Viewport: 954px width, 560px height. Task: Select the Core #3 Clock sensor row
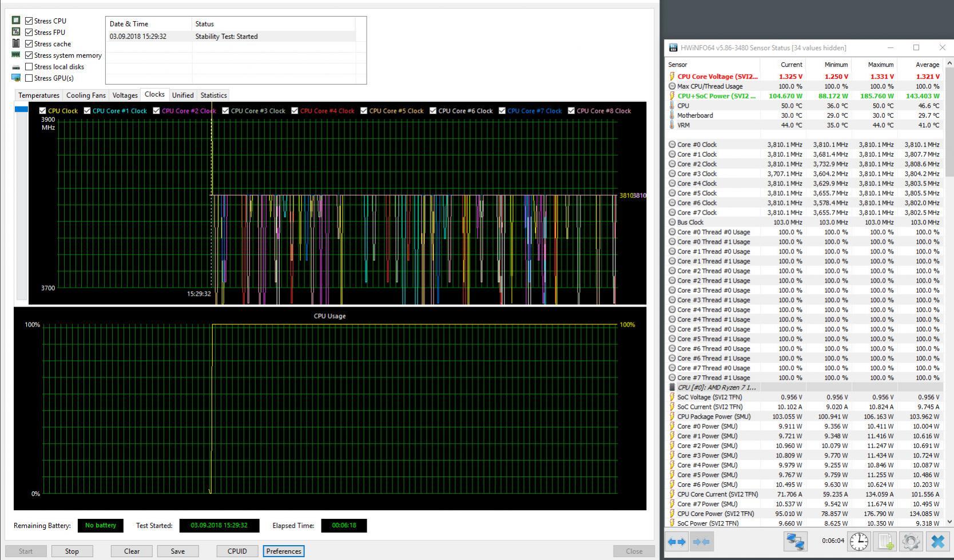805,173
